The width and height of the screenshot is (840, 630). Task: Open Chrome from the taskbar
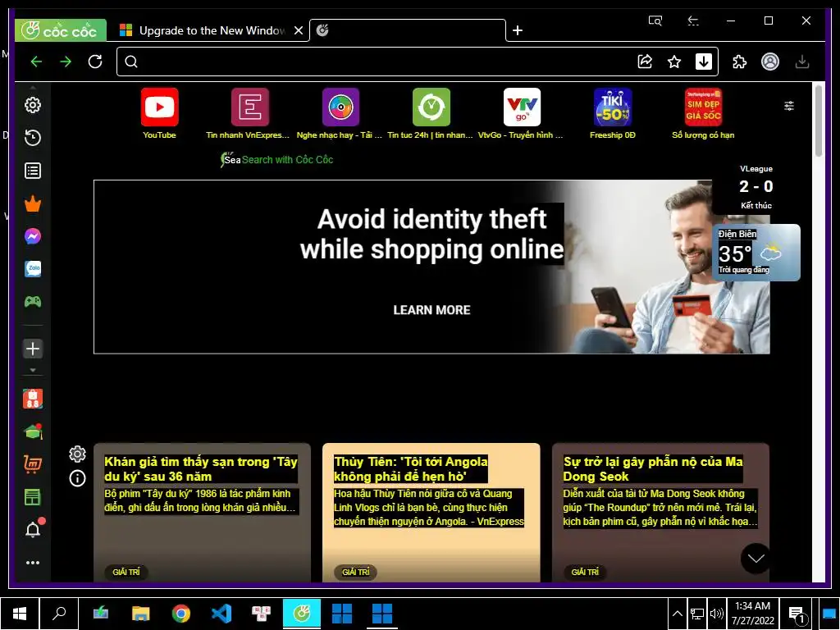[x=181, y=614]
